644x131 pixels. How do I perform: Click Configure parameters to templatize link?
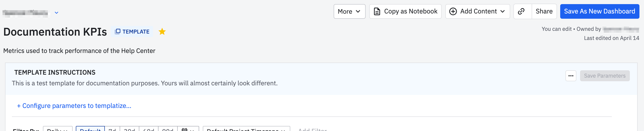pyautogui.click(x=74, y=106)
